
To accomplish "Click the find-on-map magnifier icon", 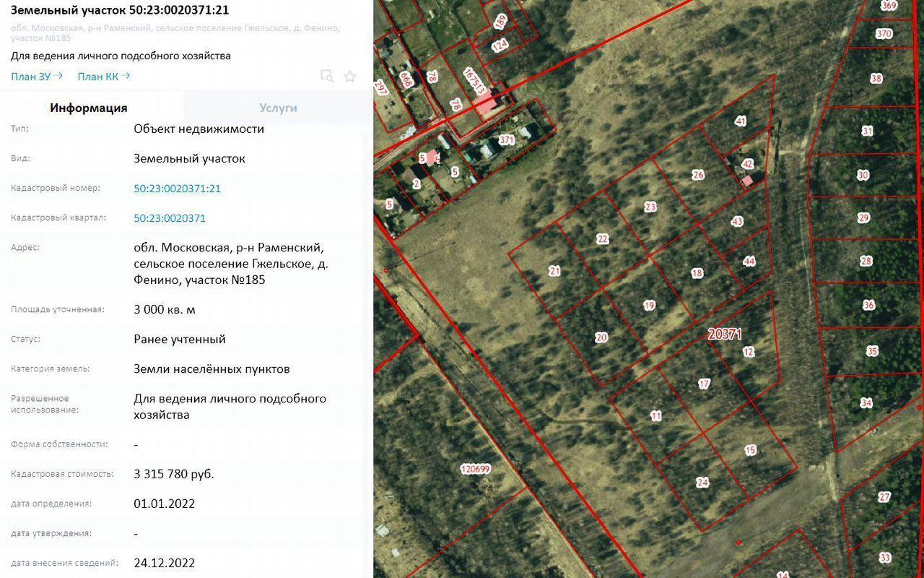I will [x=327, y=77].
